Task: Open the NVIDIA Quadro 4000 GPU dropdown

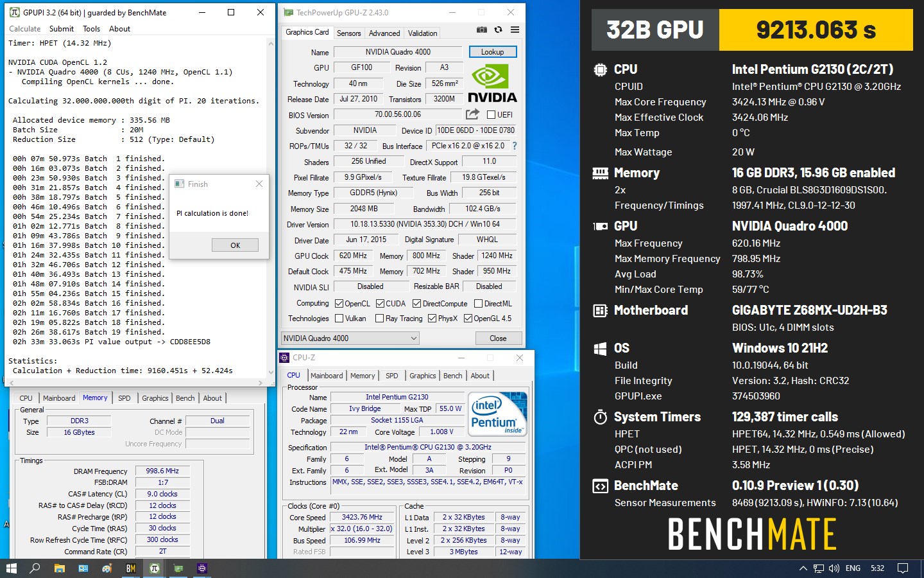Action: coord(350,338)
